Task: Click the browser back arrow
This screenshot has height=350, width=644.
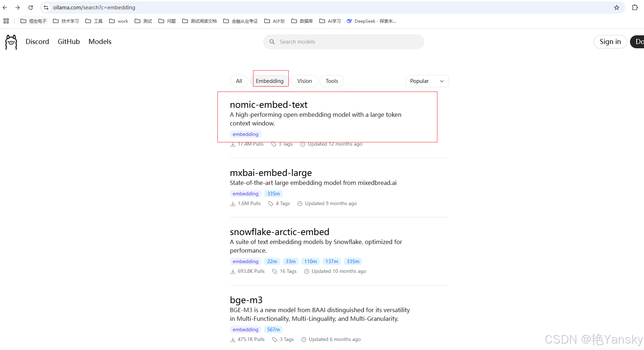Action: (5, 8)
